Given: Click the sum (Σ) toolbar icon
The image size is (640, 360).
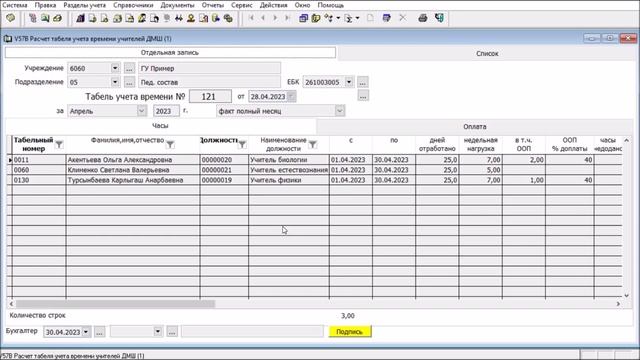Looking at the screenshot, I should (x=349, y=18).
